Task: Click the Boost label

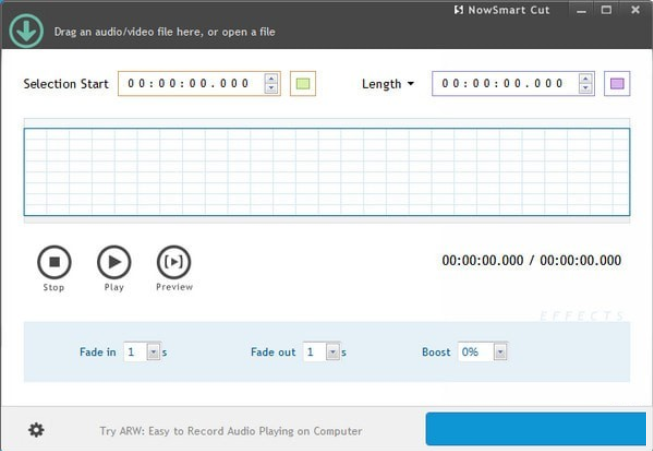Action: click(x=436, y=352)
